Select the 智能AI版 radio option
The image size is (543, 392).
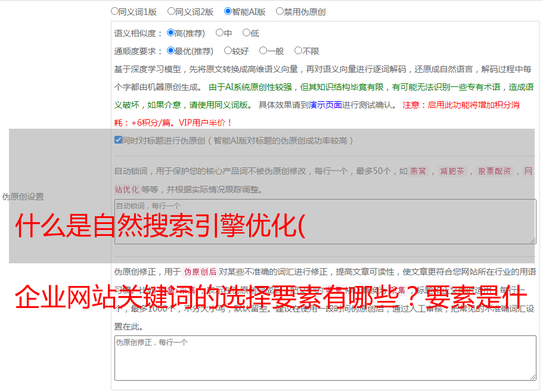tap(228, 11)
